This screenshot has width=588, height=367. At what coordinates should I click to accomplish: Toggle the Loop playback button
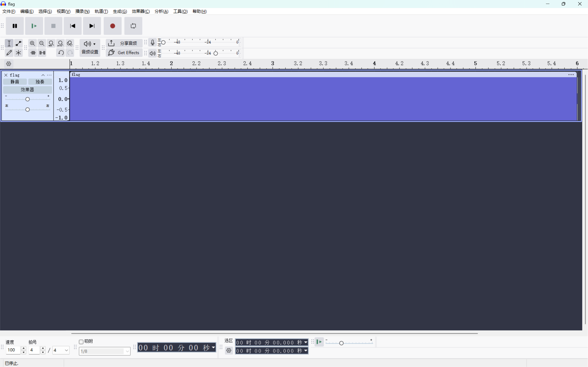(133, 26)
